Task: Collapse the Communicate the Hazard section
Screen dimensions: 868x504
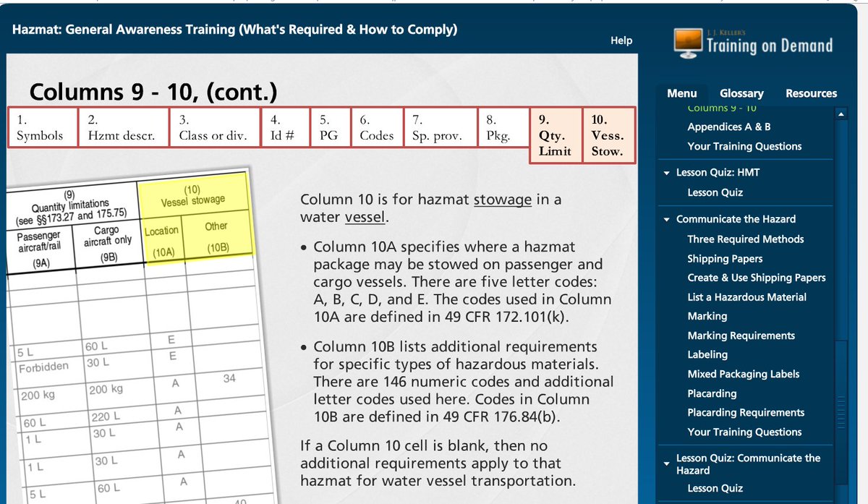Action: click(x=666, y=220)
